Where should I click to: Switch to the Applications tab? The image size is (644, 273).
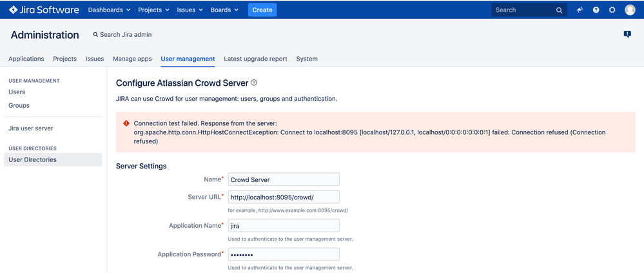26,59
